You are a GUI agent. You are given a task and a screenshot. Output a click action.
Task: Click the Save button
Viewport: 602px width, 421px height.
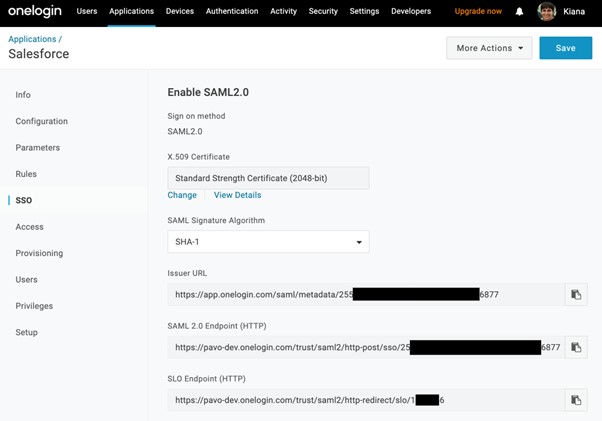(566, 48)
